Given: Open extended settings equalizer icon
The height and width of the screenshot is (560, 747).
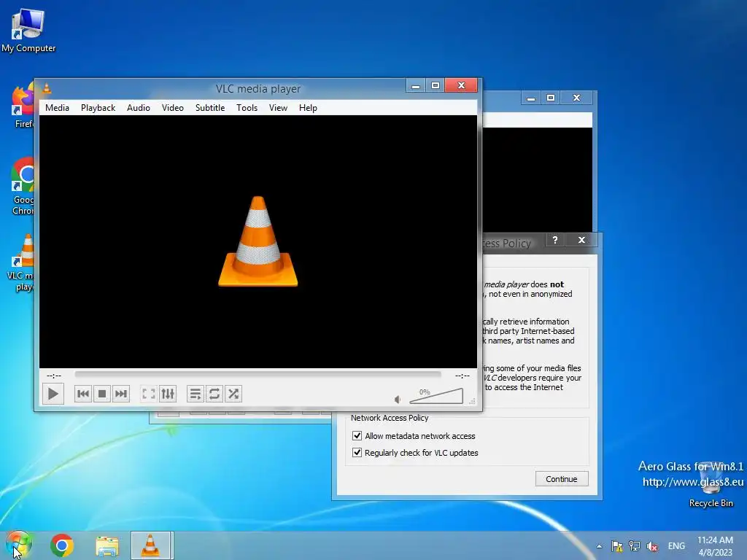Looking at the screenshot, I should pyautogui.click(x=168, y=394).
